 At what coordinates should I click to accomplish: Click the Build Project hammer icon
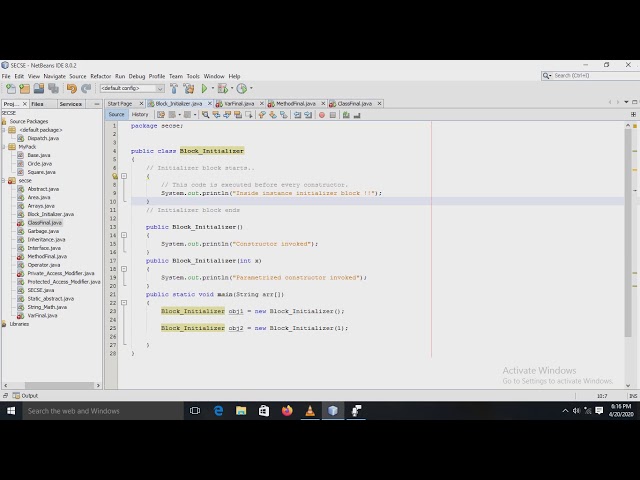click(174, 88)
